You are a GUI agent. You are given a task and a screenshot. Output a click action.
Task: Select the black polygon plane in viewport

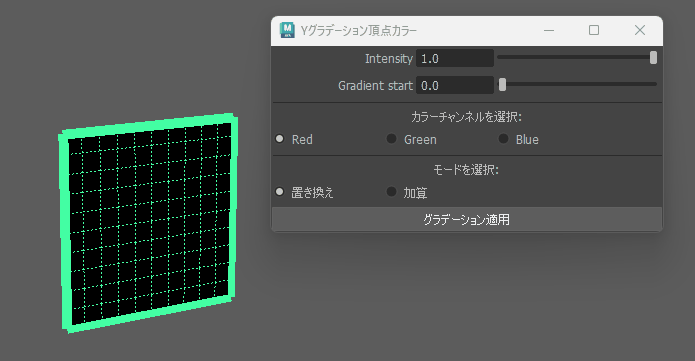(150, 224)
